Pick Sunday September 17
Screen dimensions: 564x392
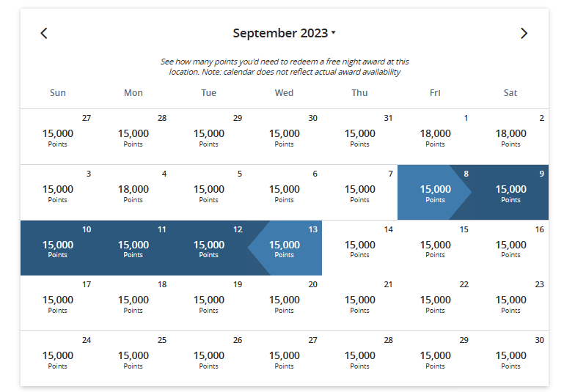click(x=58, y=303)
